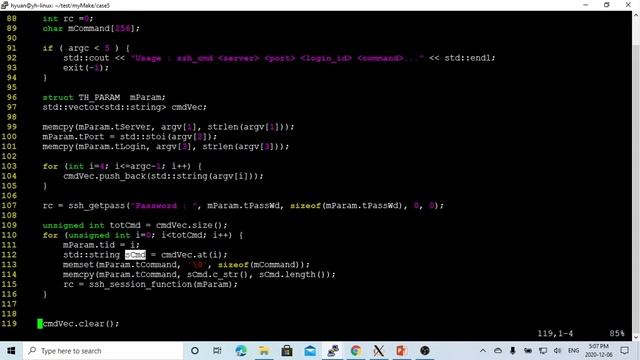Open the Mail app from taskbar
This screenshot has height=360, width=640.
(x=310, y=351)
